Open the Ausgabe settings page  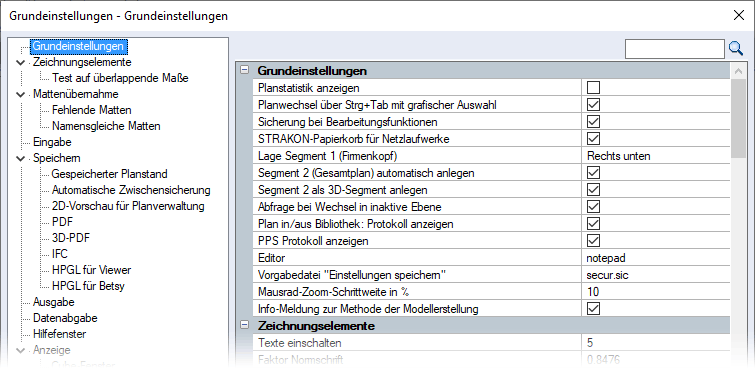53,302
